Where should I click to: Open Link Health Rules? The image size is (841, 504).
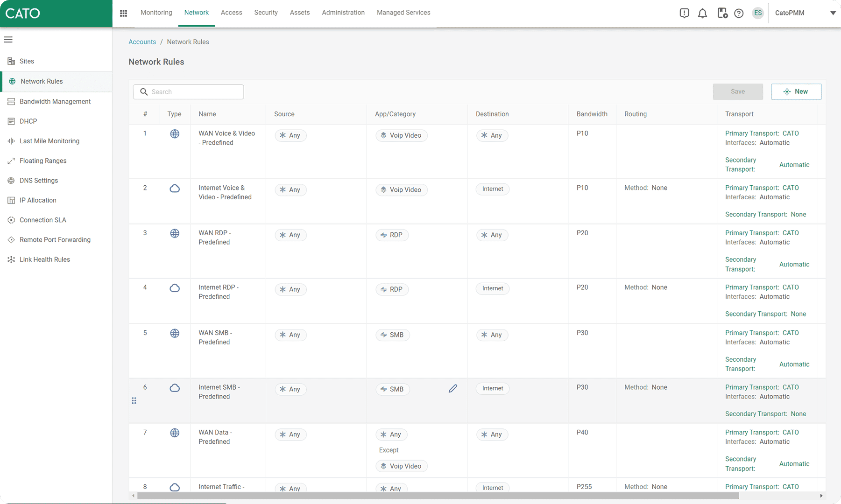(x=44, y=259)
